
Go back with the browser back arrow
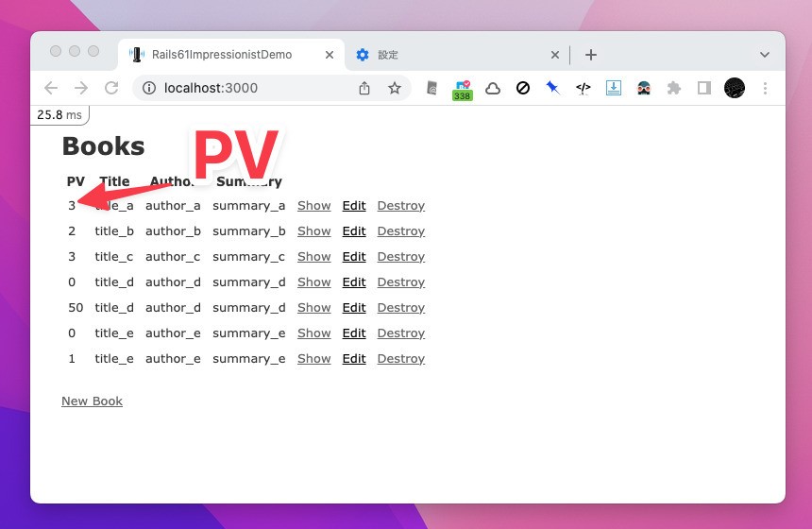(51, 88)
